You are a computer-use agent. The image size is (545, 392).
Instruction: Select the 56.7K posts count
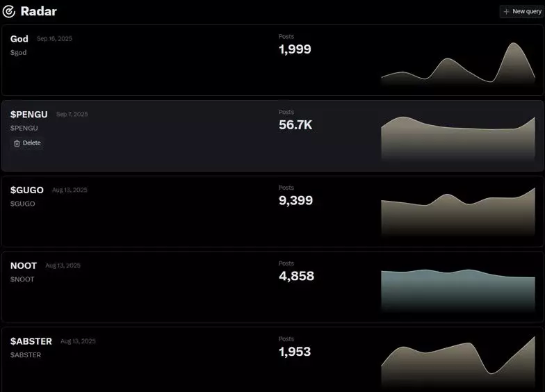[x=295, y=125]
